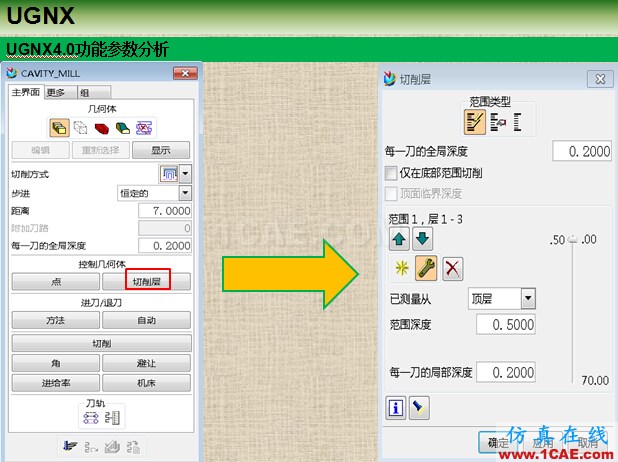Click the 进给率 button

(56, 383)
